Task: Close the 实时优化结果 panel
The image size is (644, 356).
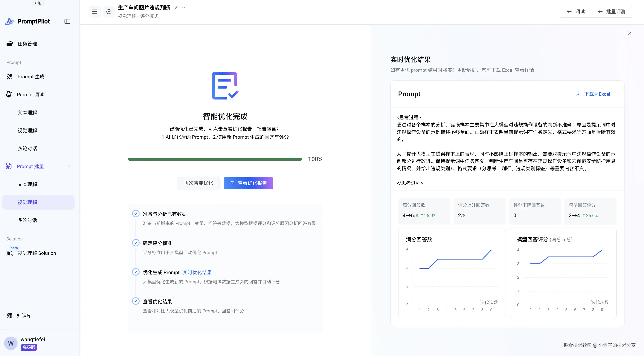Action: [x=630, y=33]
